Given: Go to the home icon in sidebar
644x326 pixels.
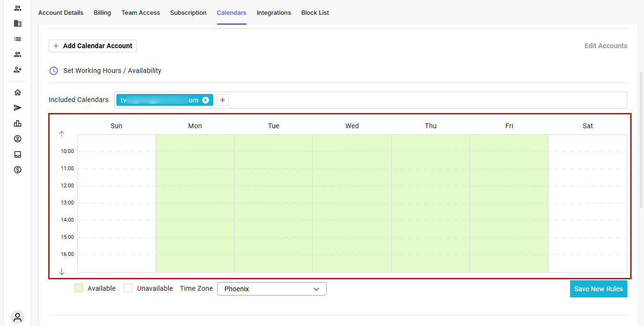Looking at the screenshot, I should point(18,92).
